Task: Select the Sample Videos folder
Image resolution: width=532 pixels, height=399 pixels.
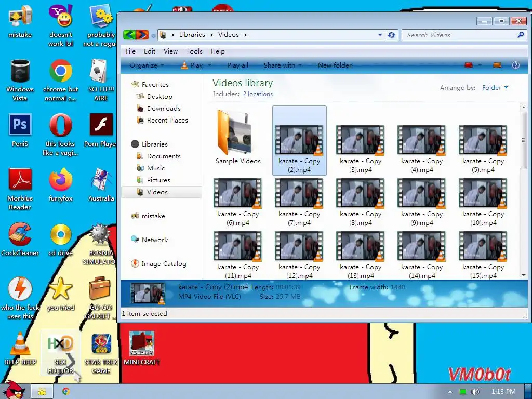Action: (238, 138)
